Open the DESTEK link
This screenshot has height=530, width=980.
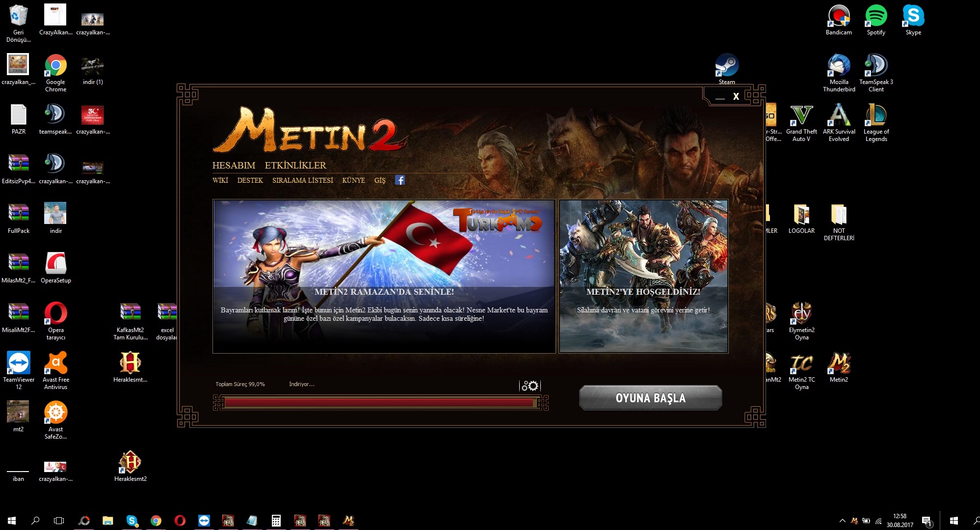click(x=250, y=180)
